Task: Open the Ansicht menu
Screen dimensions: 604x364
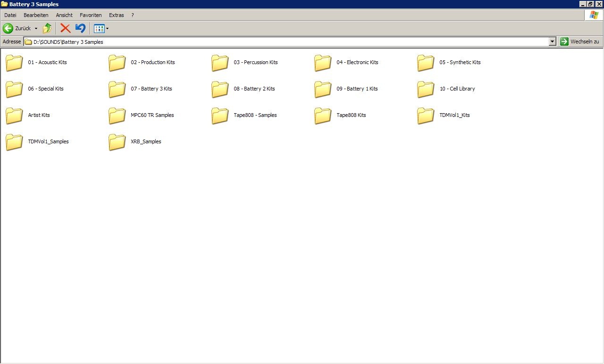Action: [x=64, y=15]
